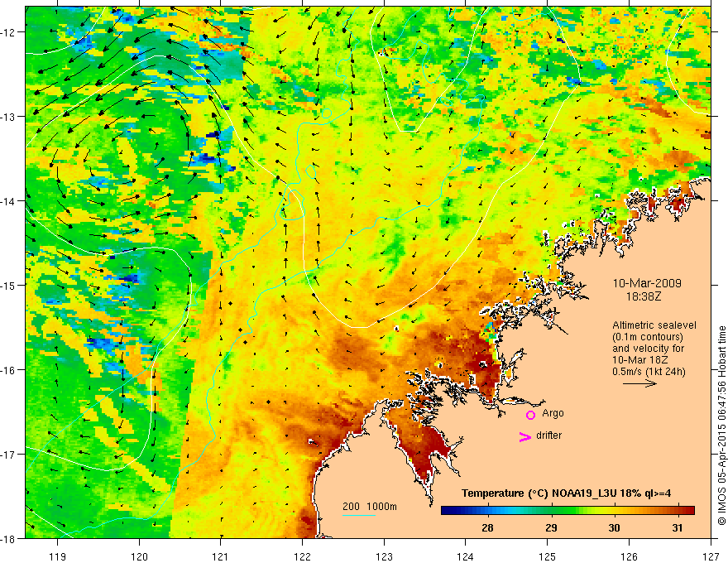Click the '18:38Z' time label
Image resolution: width=728 pixels, height=563 pixels.
click(x=643, y=296)
